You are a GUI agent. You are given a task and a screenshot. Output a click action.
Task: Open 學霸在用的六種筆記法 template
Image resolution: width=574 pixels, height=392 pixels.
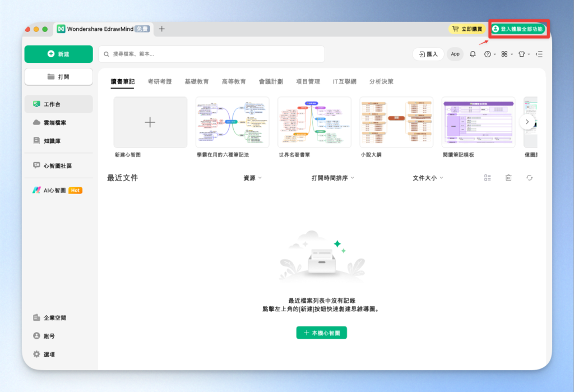pos(233,122)
